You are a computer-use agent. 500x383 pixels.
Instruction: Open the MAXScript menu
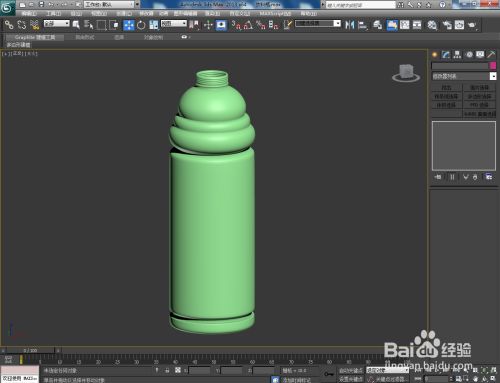point(275,14)
